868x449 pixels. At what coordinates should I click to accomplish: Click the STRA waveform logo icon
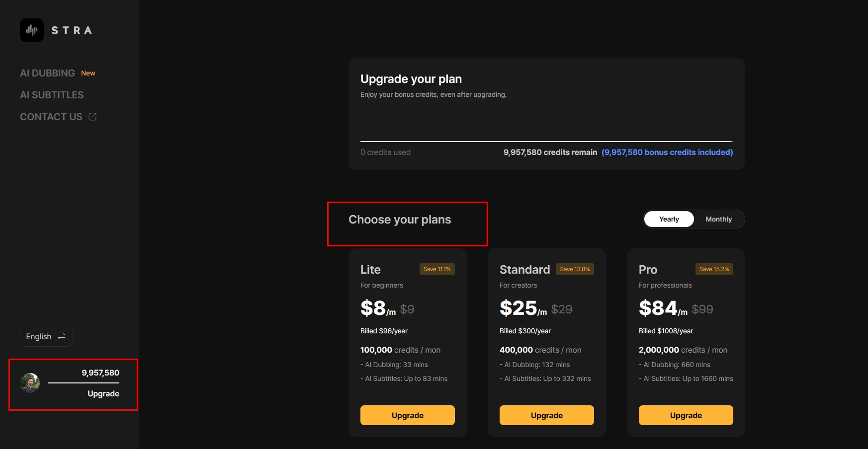[32, 30]
